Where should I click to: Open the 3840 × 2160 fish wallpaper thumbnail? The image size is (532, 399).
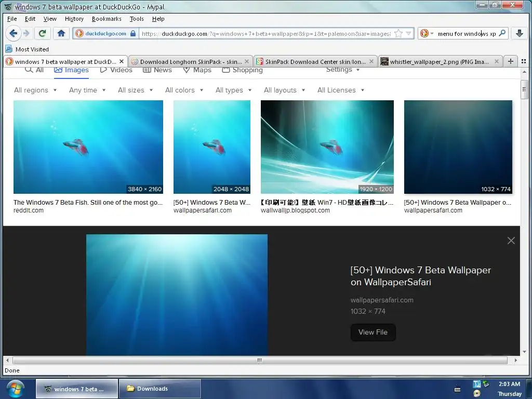point(88,147)
